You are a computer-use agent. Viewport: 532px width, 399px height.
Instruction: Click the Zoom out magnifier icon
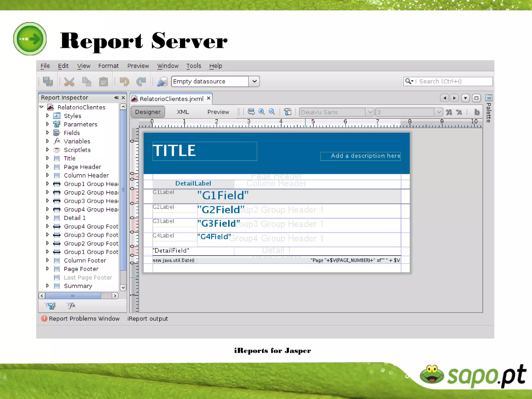272,112
